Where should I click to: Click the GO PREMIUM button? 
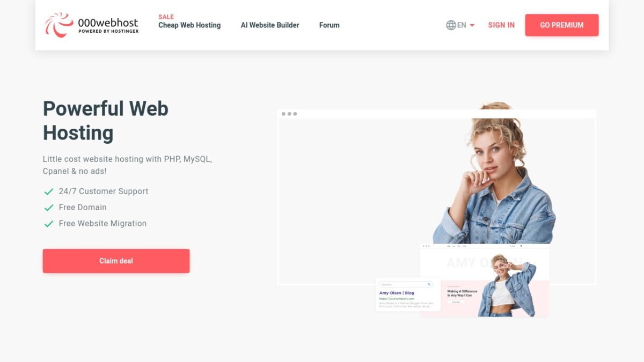pos(562,25)
